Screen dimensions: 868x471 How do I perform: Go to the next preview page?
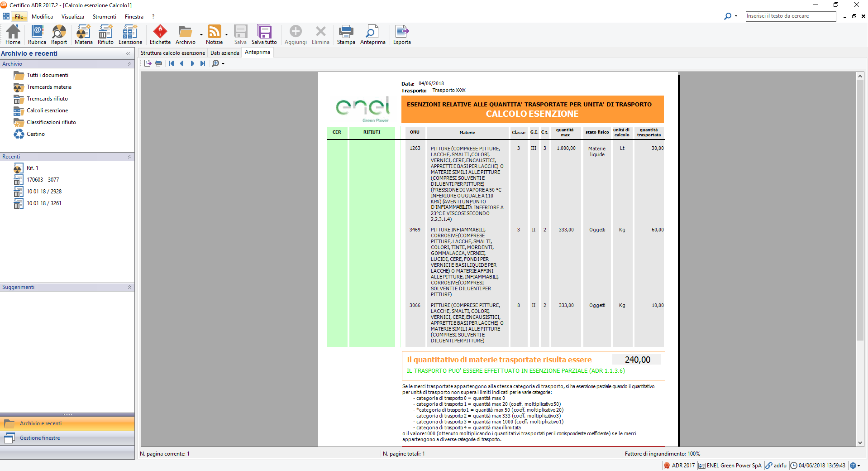(192, 63)
